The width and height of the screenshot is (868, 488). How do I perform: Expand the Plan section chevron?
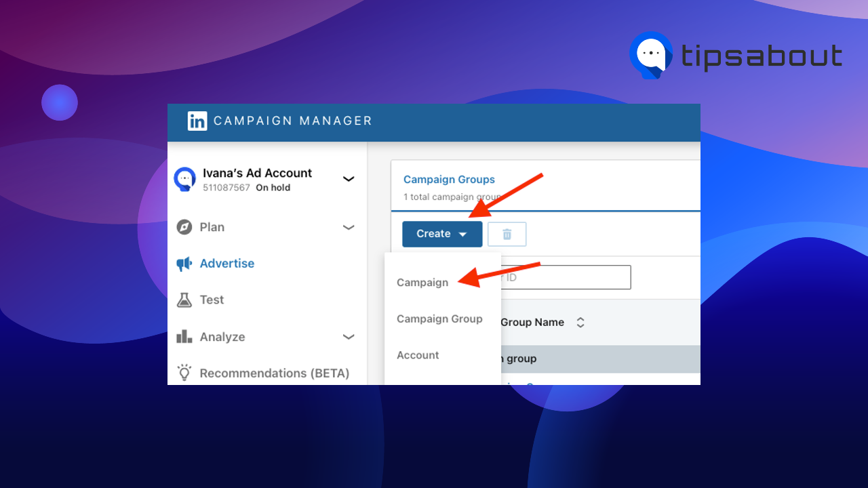coord(349,227)
